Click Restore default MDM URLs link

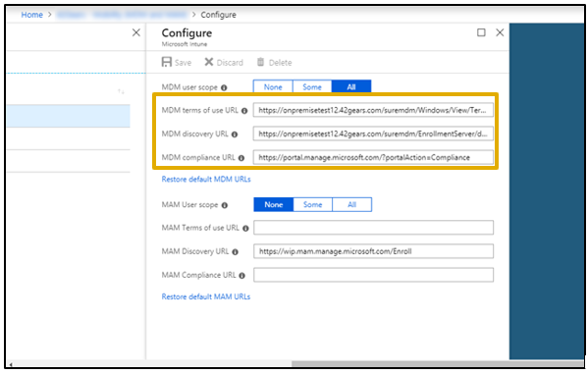206,180
